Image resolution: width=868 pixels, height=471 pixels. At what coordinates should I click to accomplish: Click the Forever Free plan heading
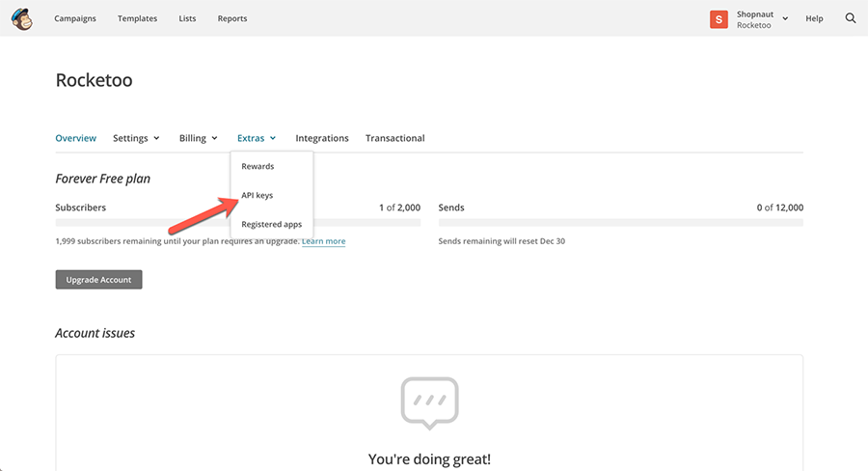pos(102,179)
